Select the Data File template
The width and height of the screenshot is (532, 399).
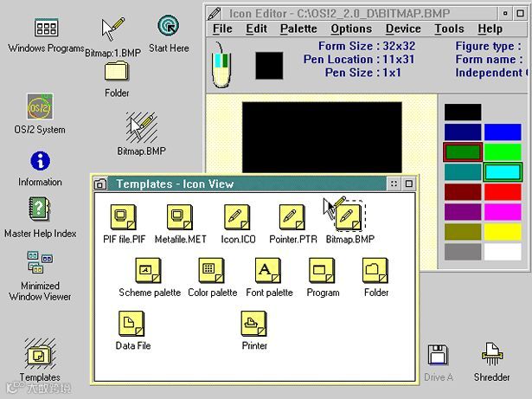[131, 324]
